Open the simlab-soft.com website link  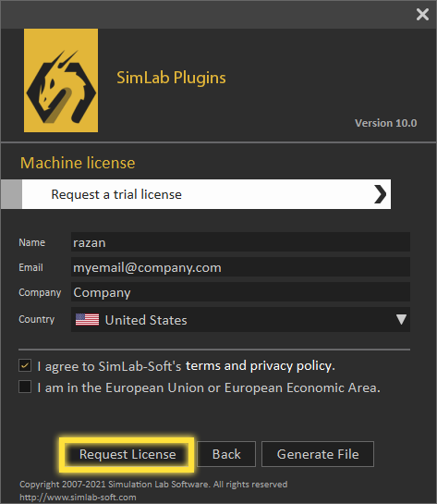pos(78,498)
